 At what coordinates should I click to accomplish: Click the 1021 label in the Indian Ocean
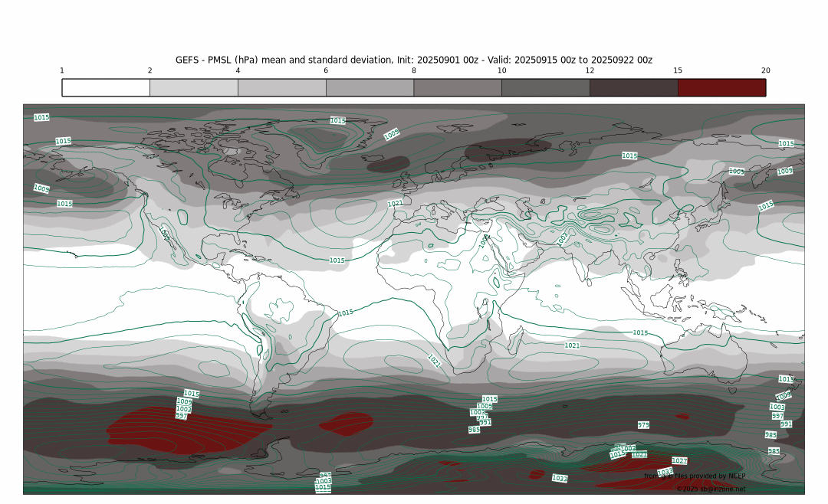[572, 345]
